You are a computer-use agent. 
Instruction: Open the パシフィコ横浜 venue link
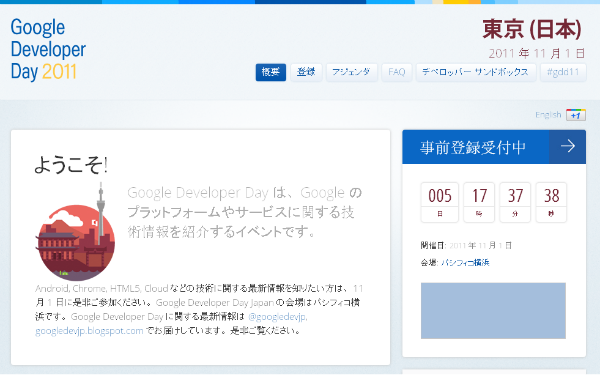(465, 262)
